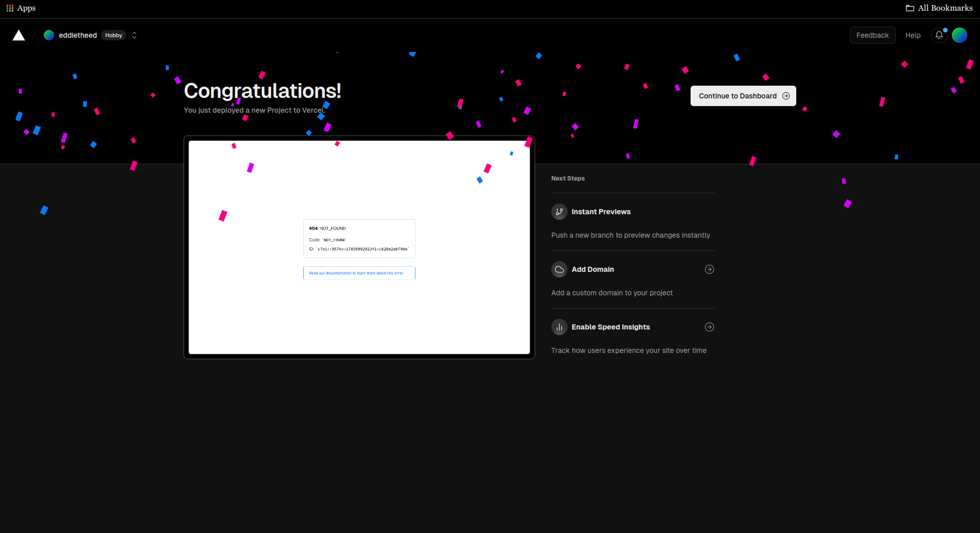Click the Instant Previews branch icon
This screenshot has height=533, width=980.
(559, 212)
